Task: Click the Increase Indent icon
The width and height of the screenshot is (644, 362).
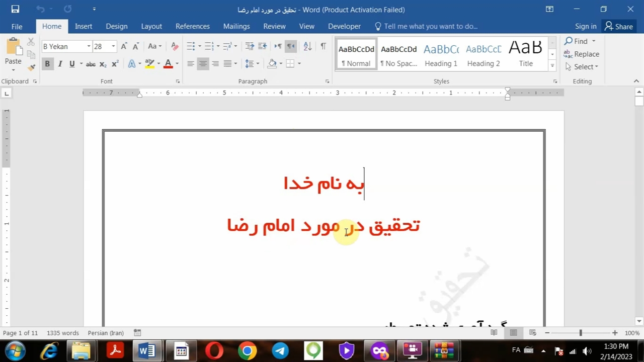Action: click(262, 46)
